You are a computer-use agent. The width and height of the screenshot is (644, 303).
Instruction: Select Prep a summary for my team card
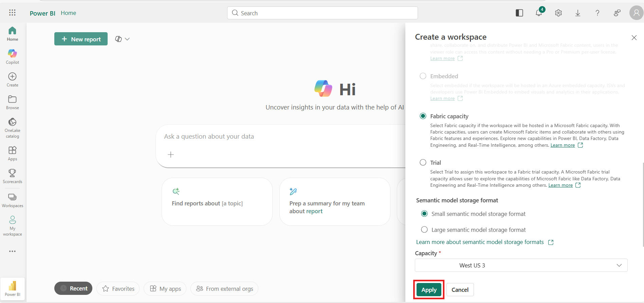pos(335,202)
